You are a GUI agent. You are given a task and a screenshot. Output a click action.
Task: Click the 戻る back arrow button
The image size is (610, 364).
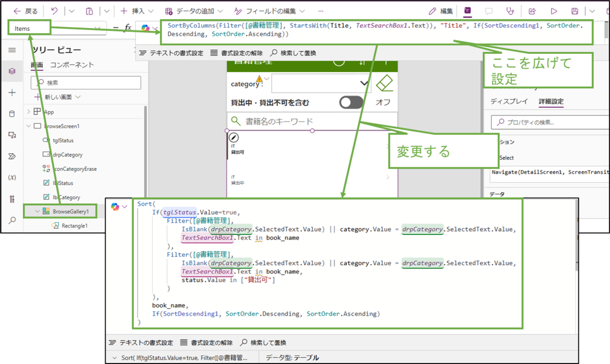click(25, 11)
